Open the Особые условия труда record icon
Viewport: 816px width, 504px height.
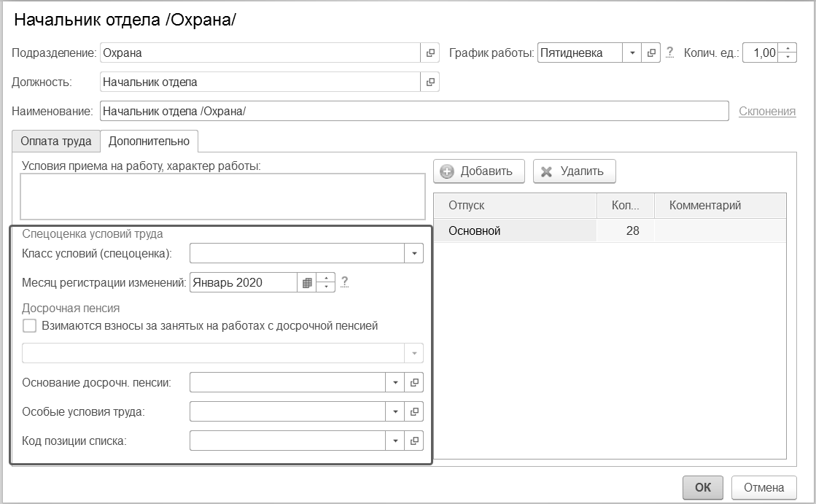coord(414,411)
